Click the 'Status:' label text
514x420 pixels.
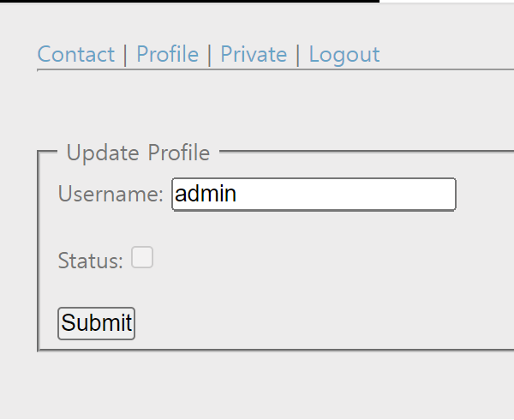[90, 261]
